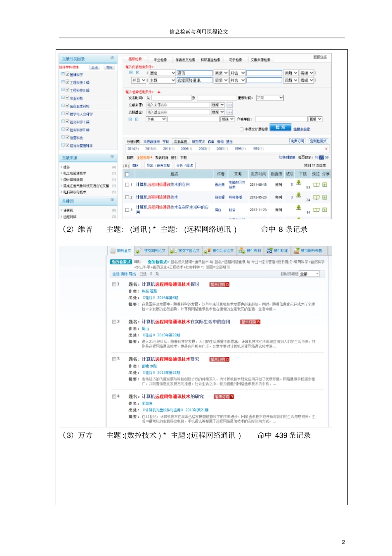Toggle the 工程科技Ⅰ辑 category checkbox

pos(68,82)
